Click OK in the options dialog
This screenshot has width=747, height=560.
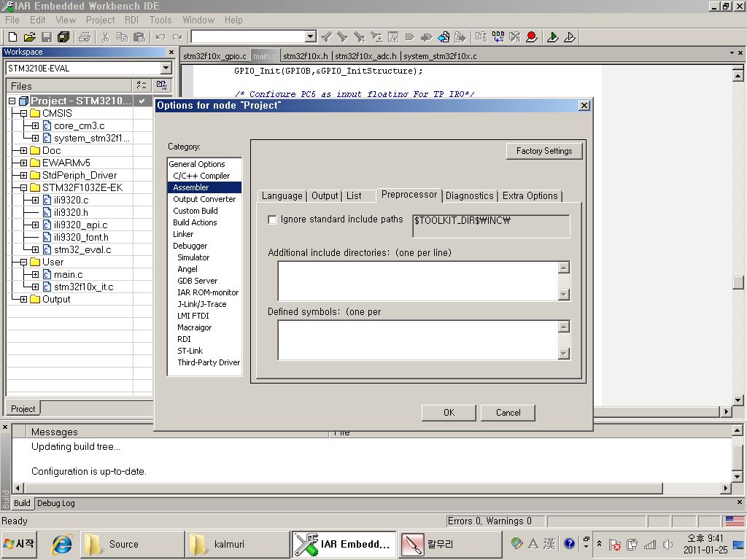pyautogui.click(x=449, y=413)
